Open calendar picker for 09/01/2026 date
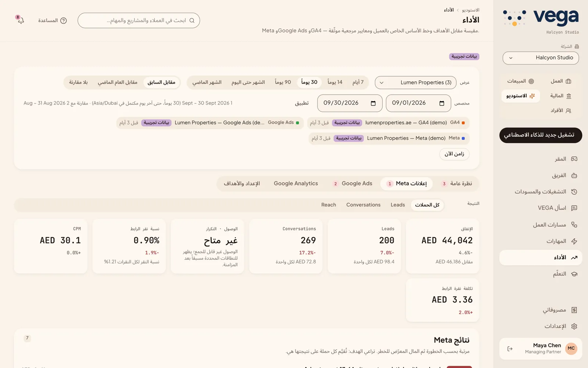 coord(442,103)
